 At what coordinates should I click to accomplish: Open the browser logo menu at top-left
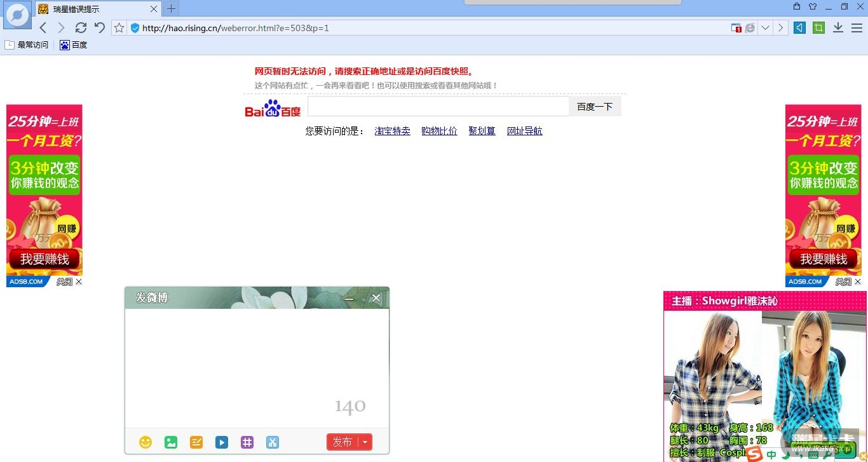tap(17, 15)
